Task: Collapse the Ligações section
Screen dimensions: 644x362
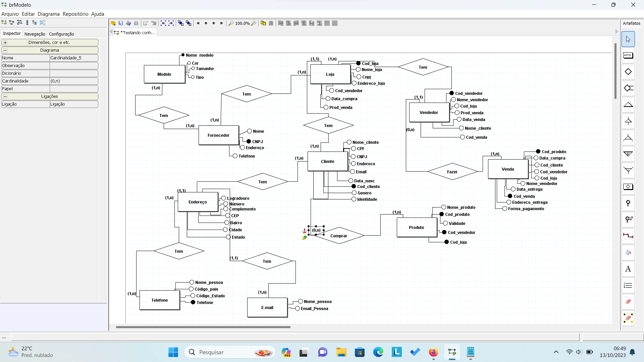Action: pyautogui.click(x=5, y=97)
